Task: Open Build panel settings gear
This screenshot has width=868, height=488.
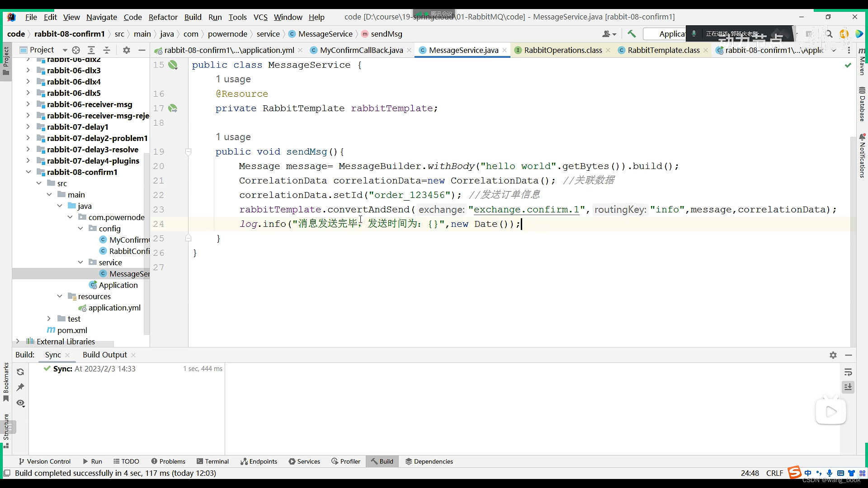Action: pyautogui.click(x=833, y=355)
